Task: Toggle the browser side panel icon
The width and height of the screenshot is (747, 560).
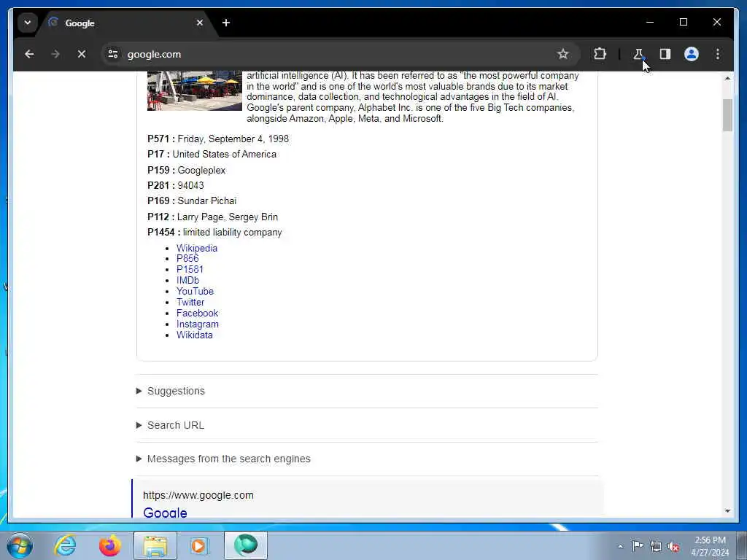Action: 665,54
